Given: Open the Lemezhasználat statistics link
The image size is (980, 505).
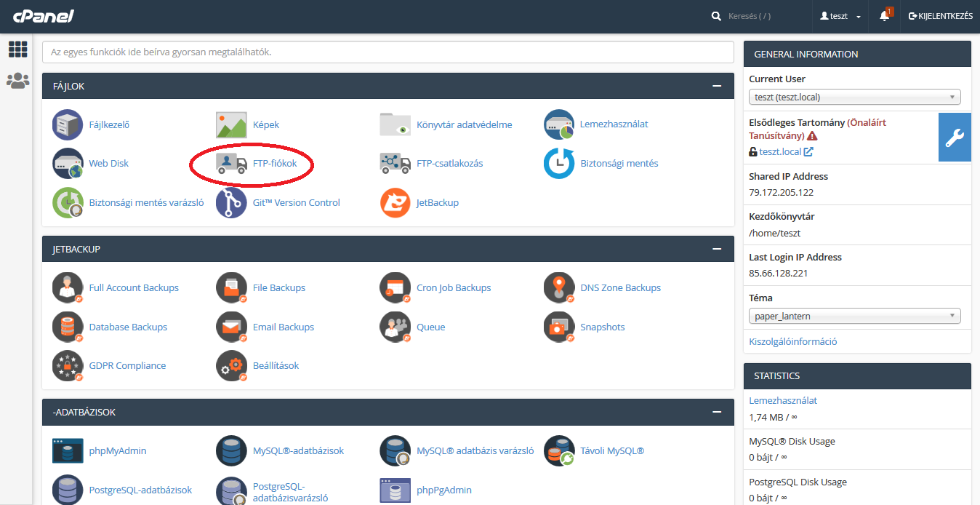Looking at the screenshot, I should (783, 400).
